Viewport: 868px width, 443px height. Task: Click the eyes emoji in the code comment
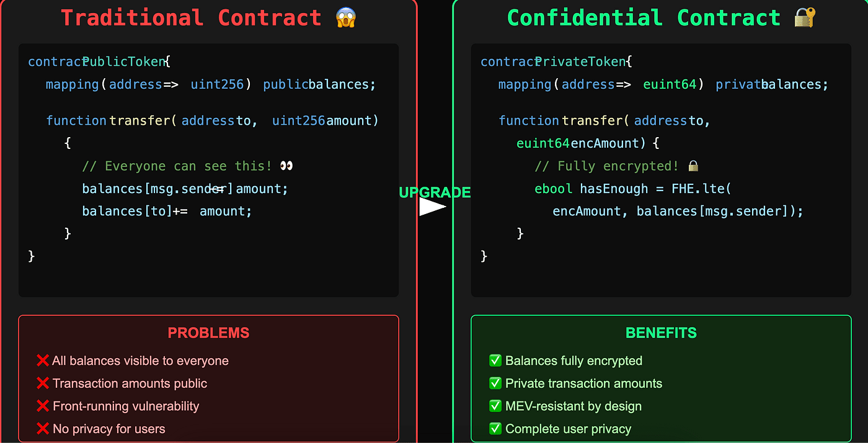click(286, 166)
